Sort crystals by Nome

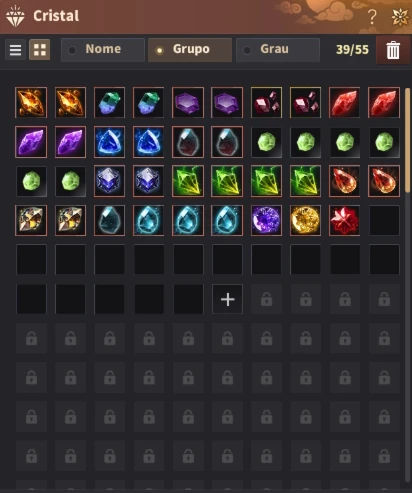click(103, 50)
